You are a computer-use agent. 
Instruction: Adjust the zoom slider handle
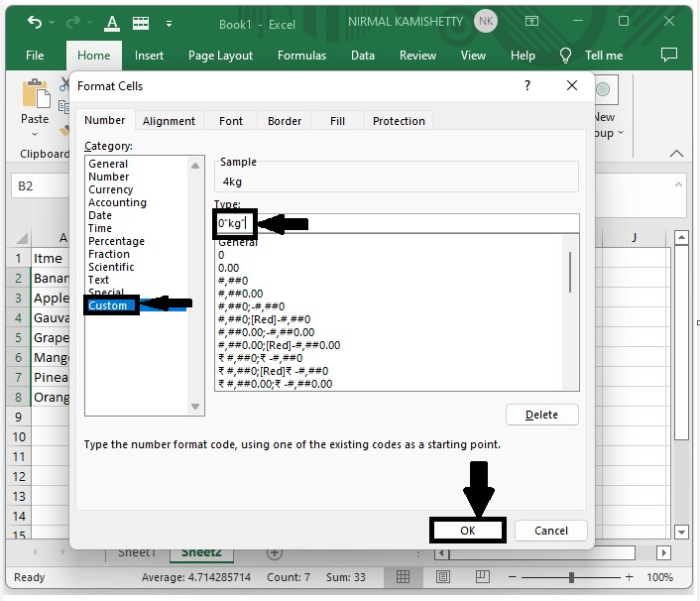571,577
